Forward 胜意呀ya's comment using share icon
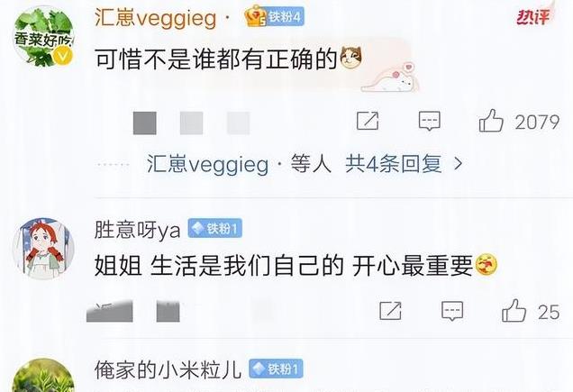Screen dimensions: 573x392 pyautogui.click(x=391, y=311)
